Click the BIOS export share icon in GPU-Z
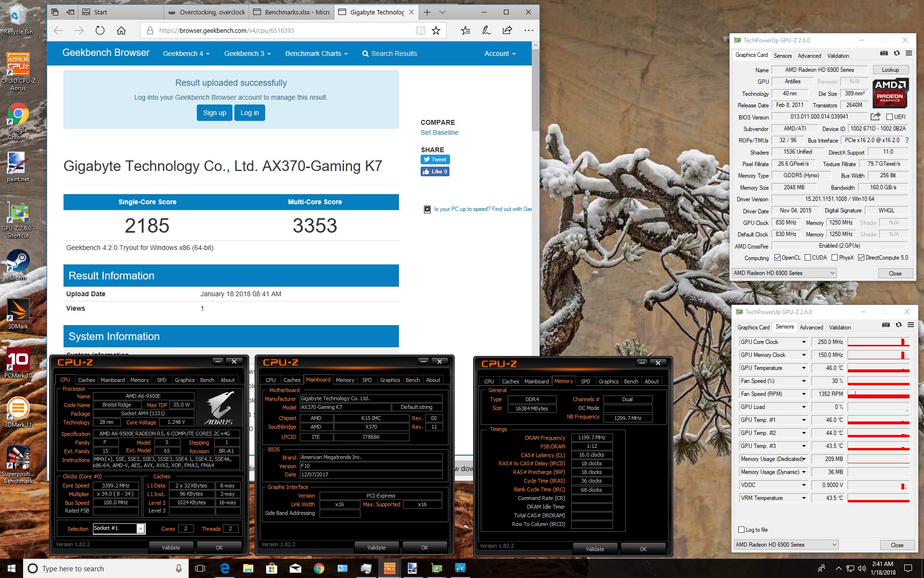 tap(875, 117)
